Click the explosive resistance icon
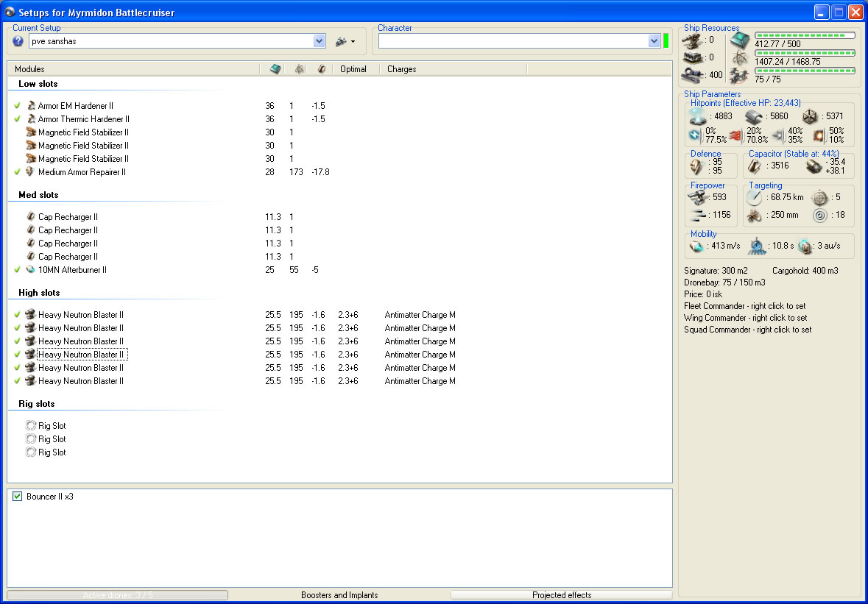This screenshot has width=868, height=604. 819,135
